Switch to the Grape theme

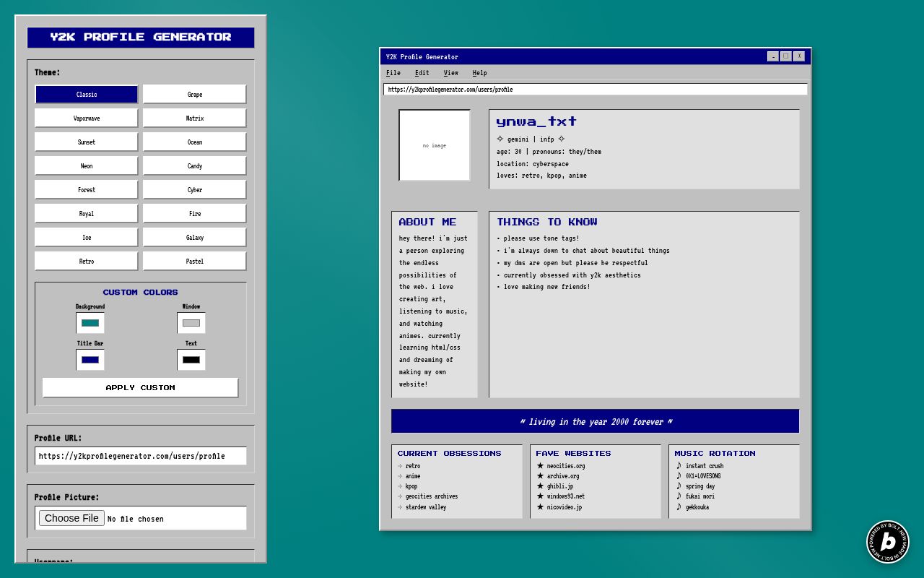(x=195, y=95)
